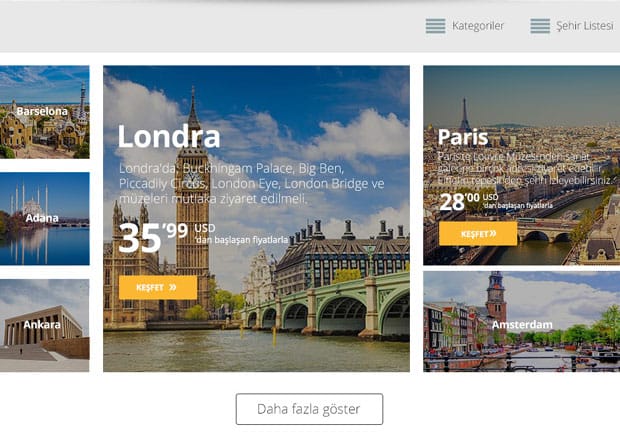Click the double-arrow icon in Londra KEŞFET
This screenshot has height=433, width=620.
(x=173, y=287)
